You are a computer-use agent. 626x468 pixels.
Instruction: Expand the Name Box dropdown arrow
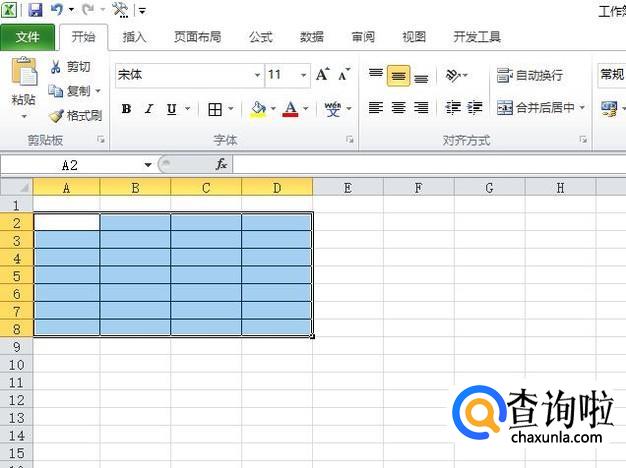tap(148, 164)
